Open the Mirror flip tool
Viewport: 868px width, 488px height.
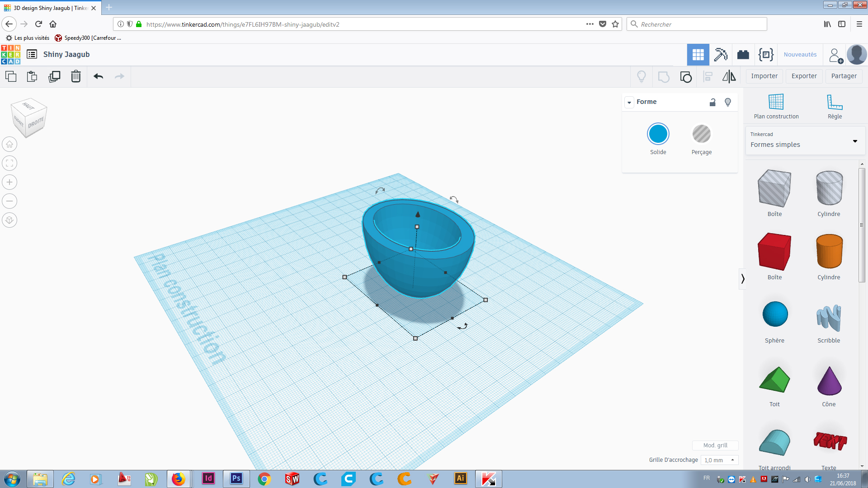click(729, 76)
